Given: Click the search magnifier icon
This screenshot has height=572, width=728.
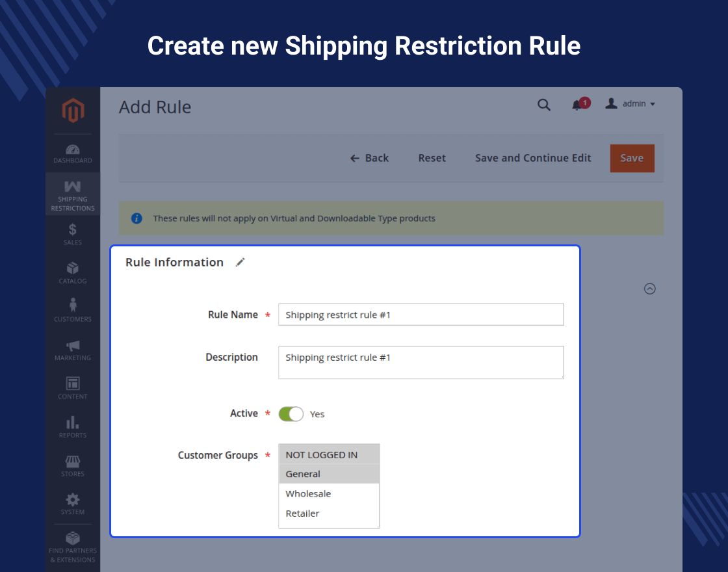Looking at the screenshot, I should [x=544, y=105].
